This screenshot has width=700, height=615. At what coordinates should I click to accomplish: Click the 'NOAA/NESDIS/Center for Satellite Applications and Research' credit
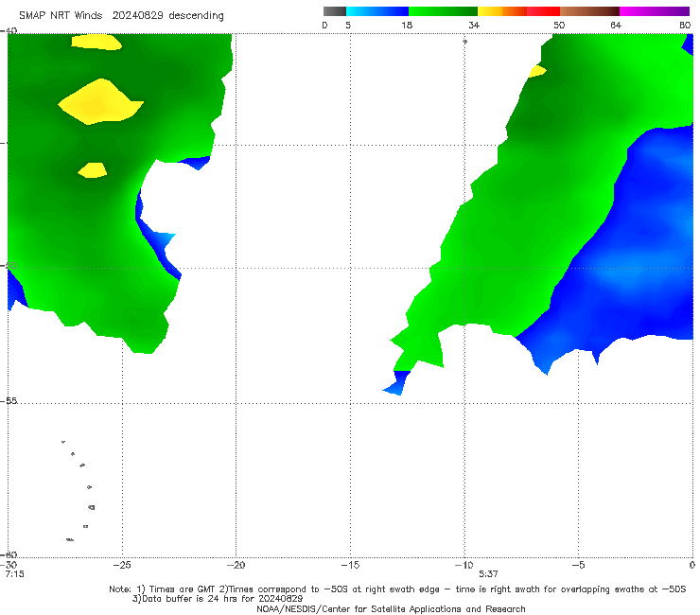tap(391, 608)
